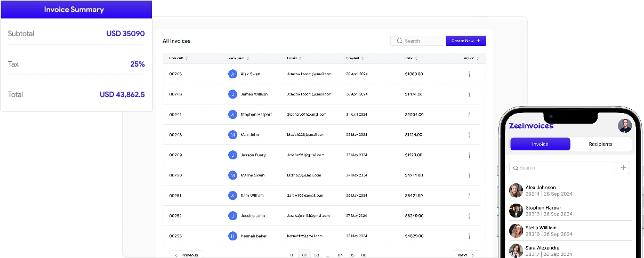644x258 pixels.
Task: Open action menu for Hennah baker invoice
Action: coord(469,236)
